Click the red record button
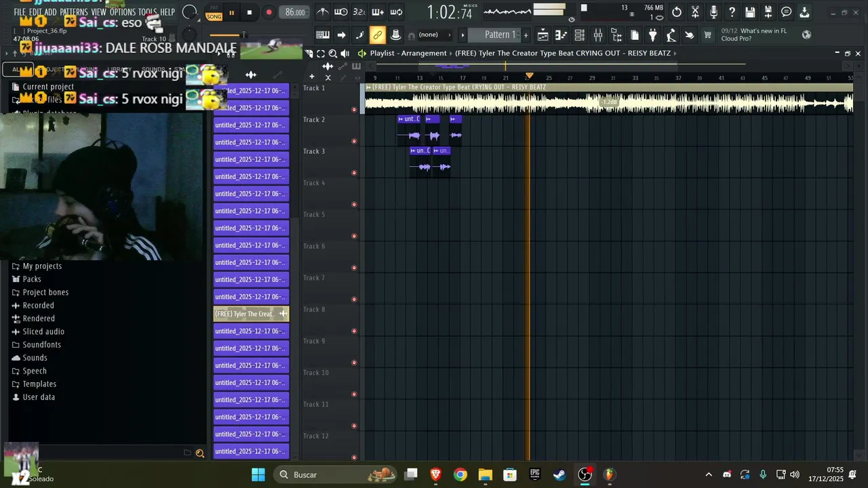868x488 pixels. pos(269,12)
